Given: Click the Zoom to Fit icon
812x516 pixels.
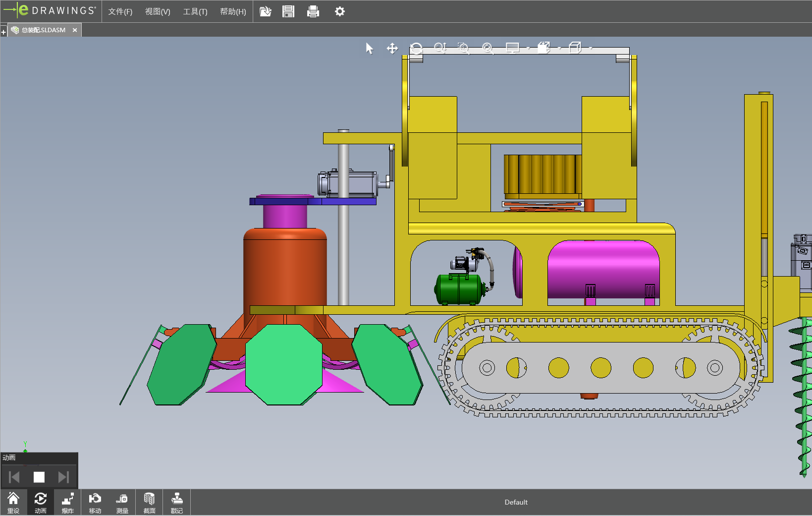Looking at the screenshot, I should 487,48.
